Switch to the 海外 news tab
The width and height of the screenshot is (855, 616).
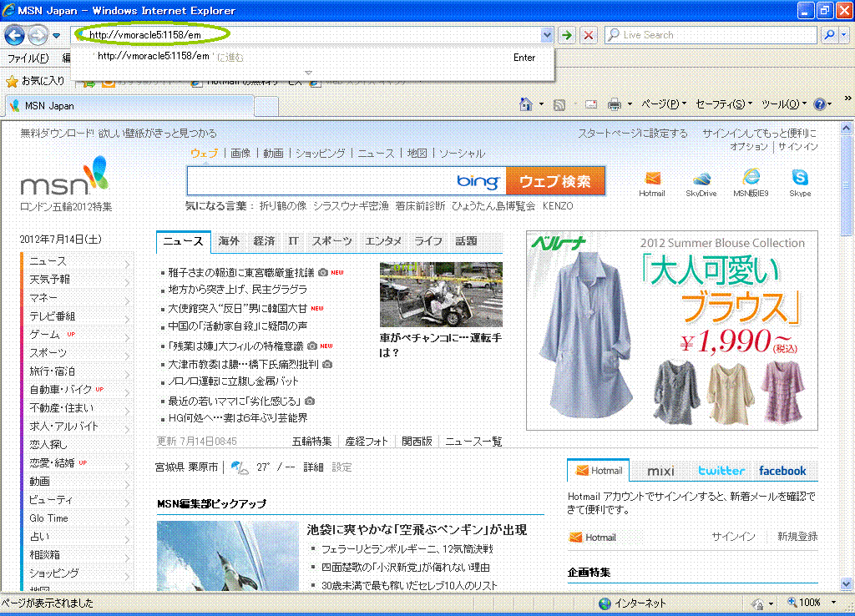(x=229, y=241)
